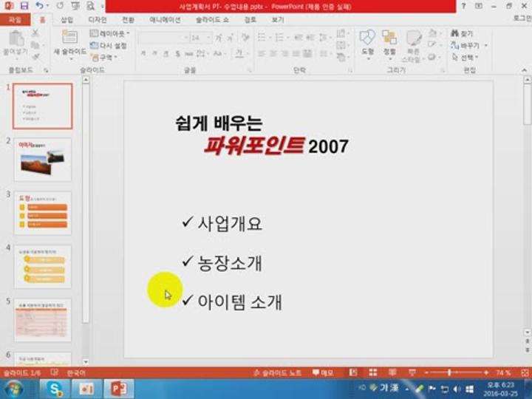The image size is (532, 399).
Task: Open the font name combo box
Action: coord(164,38)
